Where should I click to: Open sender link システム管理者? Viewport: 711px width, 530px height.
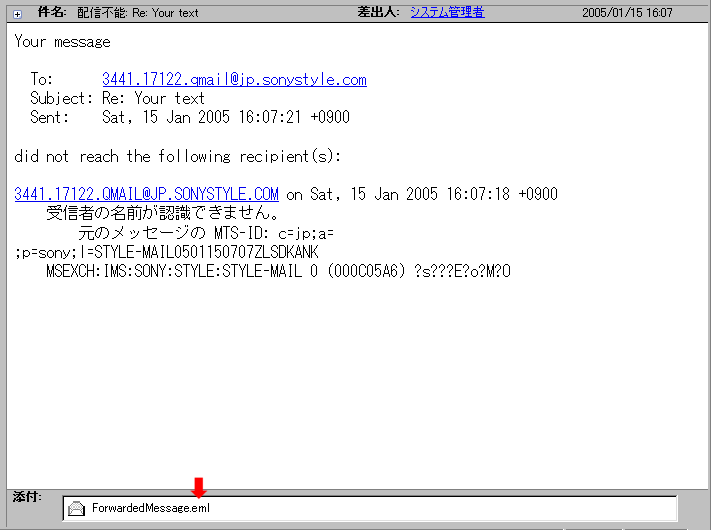[447, 12]
